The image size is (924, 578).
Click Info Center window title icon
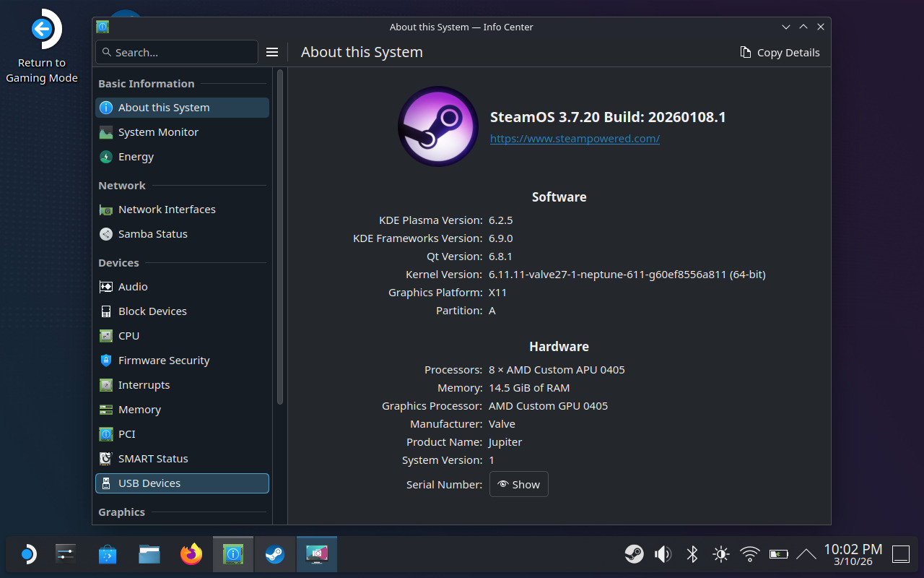coord(103,27)
